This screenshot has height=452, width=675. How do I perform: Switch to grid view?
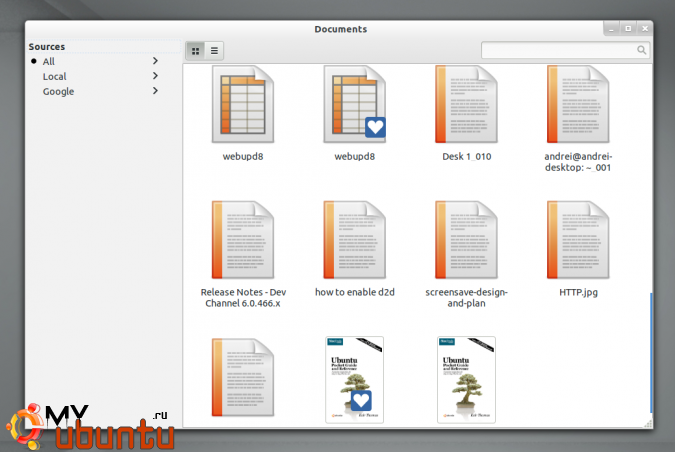(x=195, y=51)
